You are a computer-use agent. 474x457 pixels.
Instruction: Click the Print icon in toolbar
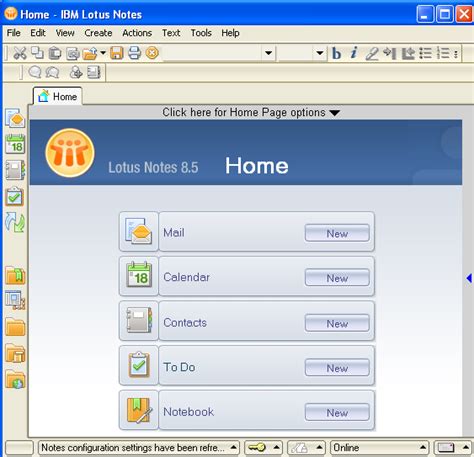[134, 53]
